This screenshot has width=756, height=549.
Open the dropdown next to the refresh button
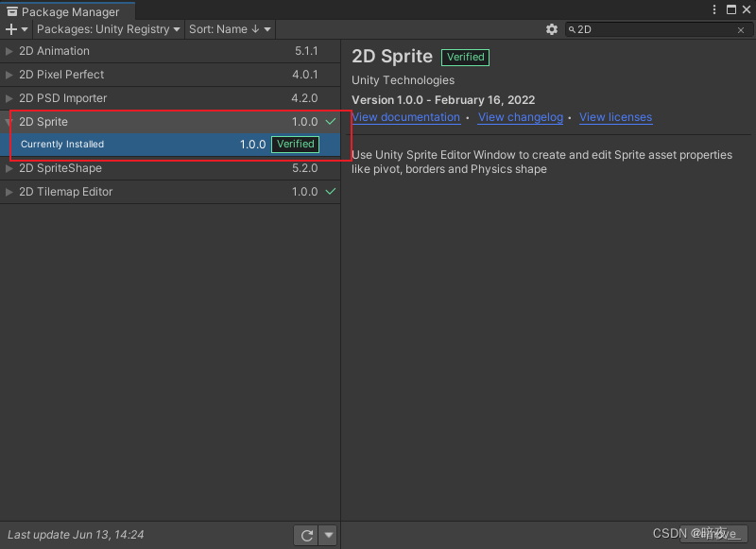pyautogui.click(x=328, y=535)
